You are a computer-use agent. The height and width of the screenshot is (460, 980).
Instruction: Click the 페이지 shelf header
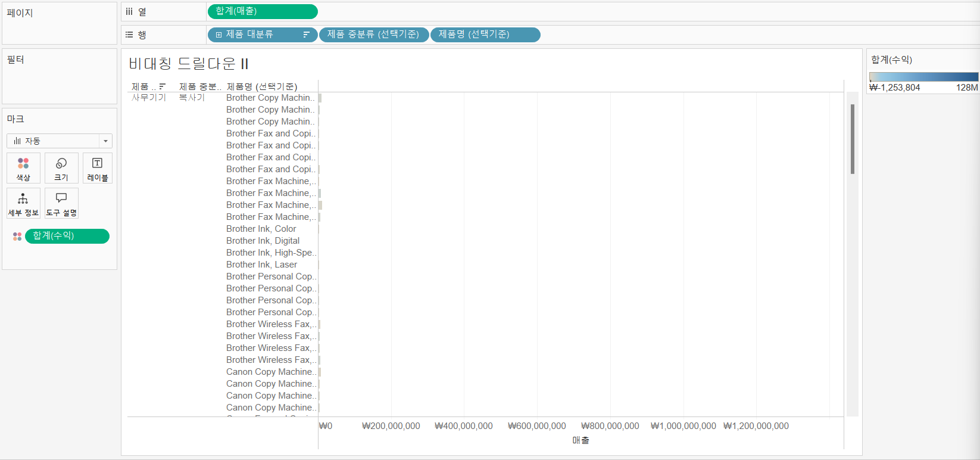20,13
